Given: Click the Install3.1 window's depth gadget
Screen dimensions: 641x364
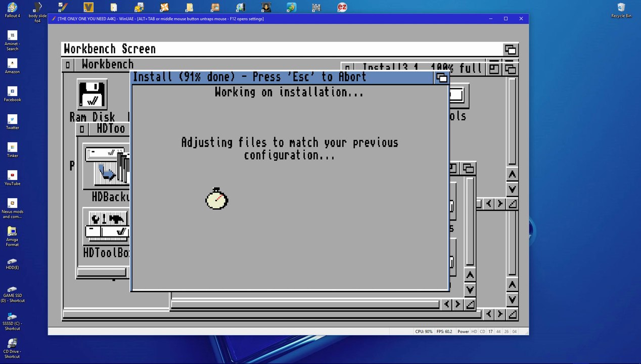Looking at the screenshot, I should pos(510,69).
